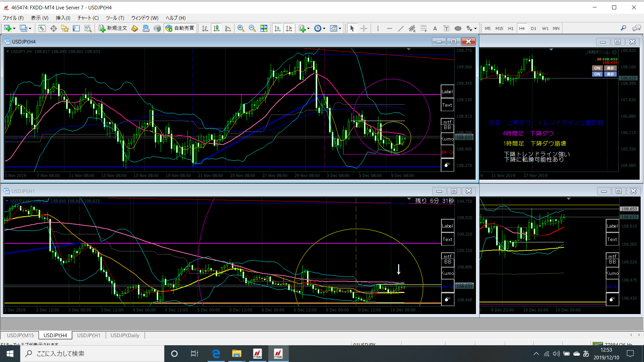This screenshot has width=644, height=362.
Task: Open the Market Watch panel icon
Action: 42,28
